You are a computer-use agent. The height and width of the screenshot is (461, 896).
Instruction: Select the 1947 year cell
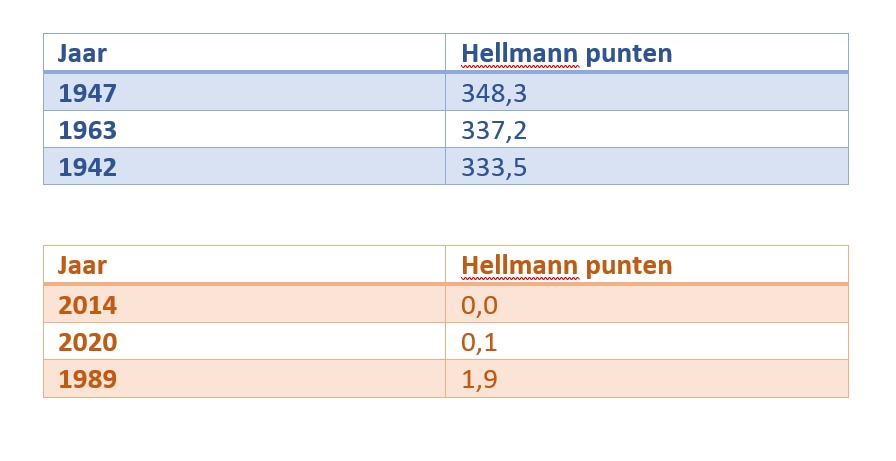[x=88, y=93]
